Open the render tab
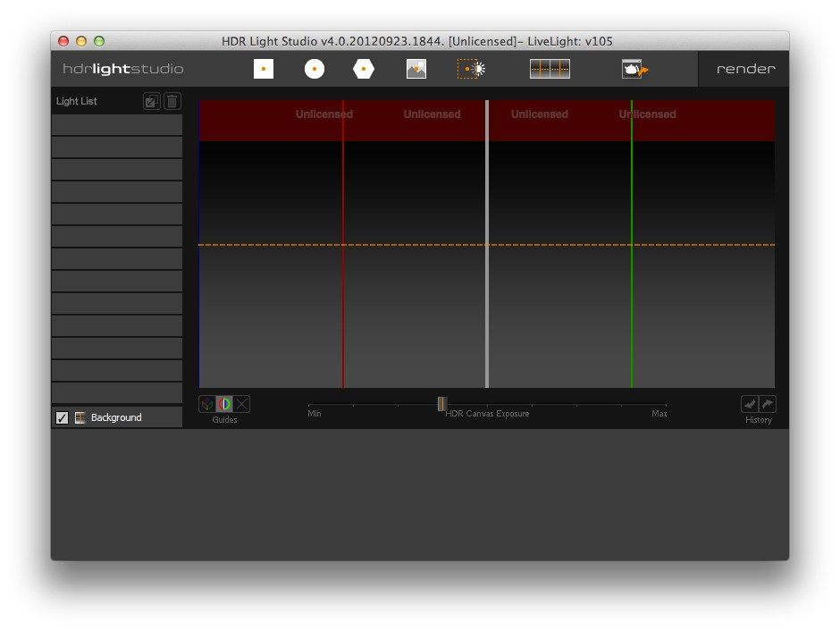The height and width of the screenshot is (631, 840). [x=745, y=69]
